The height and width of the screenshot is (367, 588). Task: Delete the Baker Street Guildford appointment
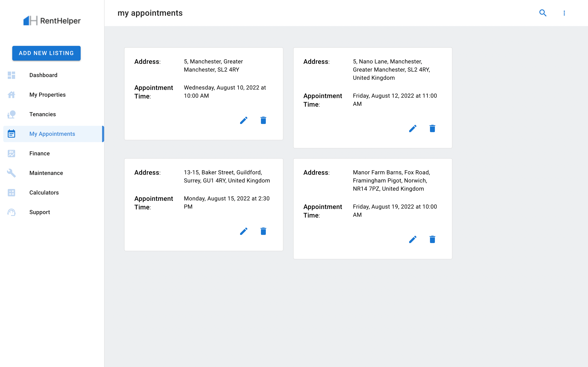pyautogui.click(x=263, y=231)
